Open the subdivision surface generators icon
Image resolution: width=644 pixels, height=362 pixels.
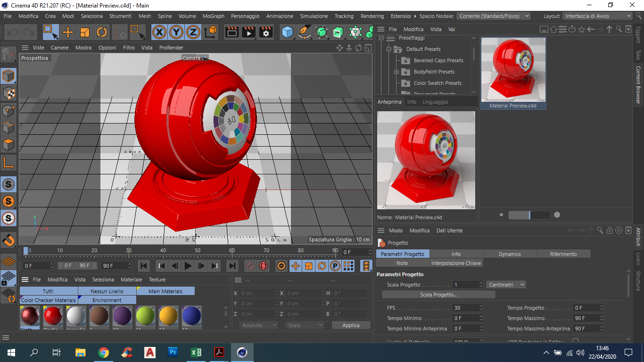click(x=322, y=32)
